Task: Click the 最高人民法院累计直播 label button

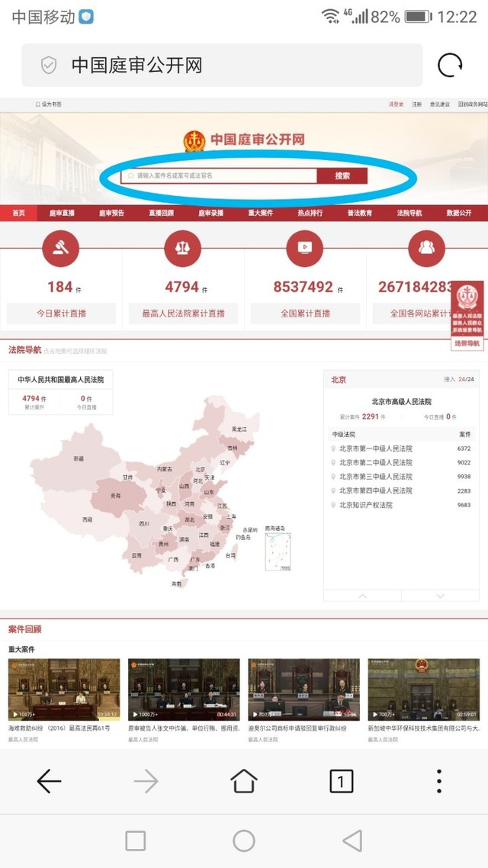Action: click(183, 313)
